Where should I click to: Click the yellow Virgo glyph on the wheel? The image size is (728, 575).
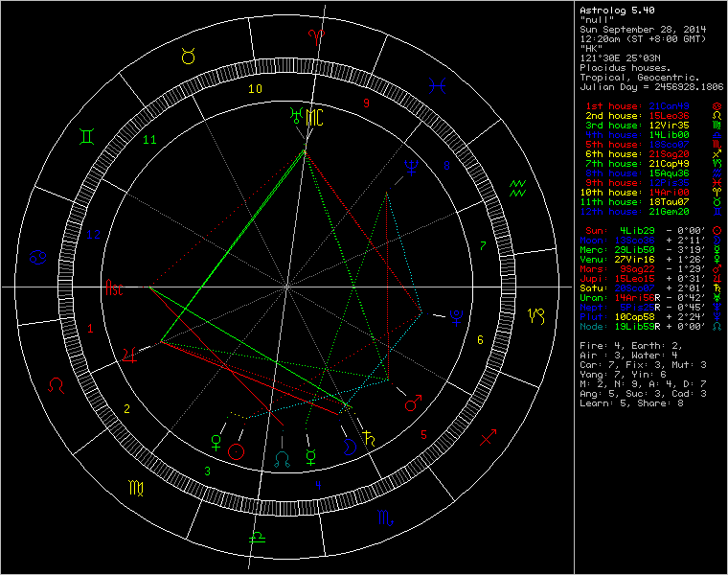[136, 488]
